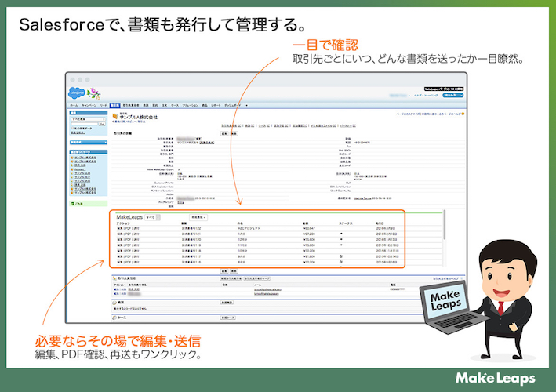Click the MakeLeaps logo at bottom right
This screenshot has height=392, width=556.
tap(496, 377)
